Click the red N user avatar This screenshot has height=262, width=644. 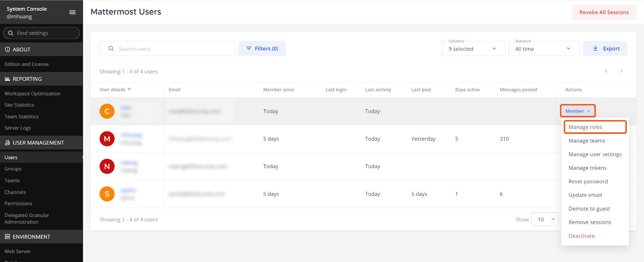[x=107, y=166]
